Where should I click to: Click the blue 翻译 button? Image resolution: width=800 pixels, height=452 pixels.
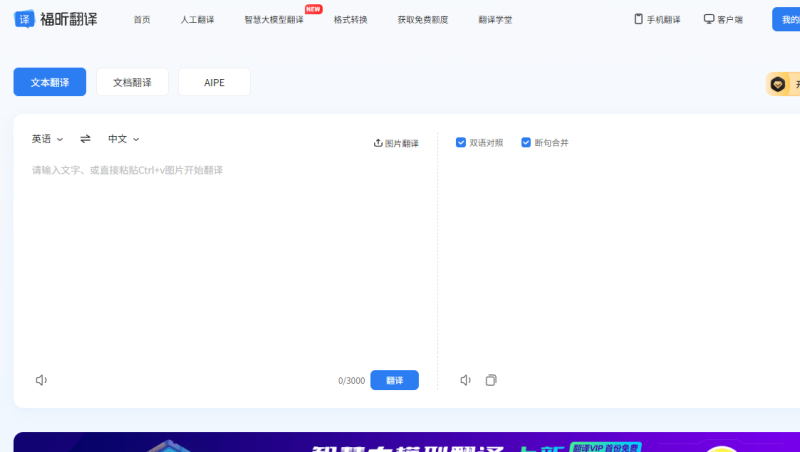(x=394, y=380)
